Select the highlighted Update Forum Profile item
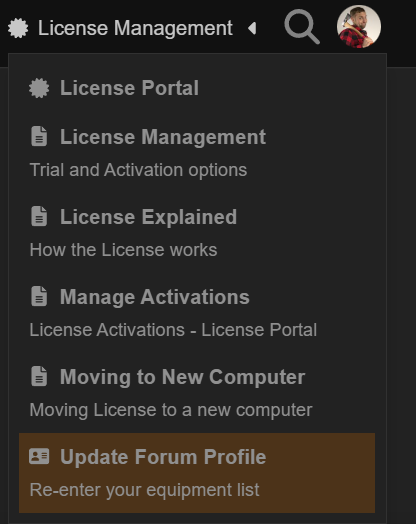The image size is (416, 524). (197, 473)
